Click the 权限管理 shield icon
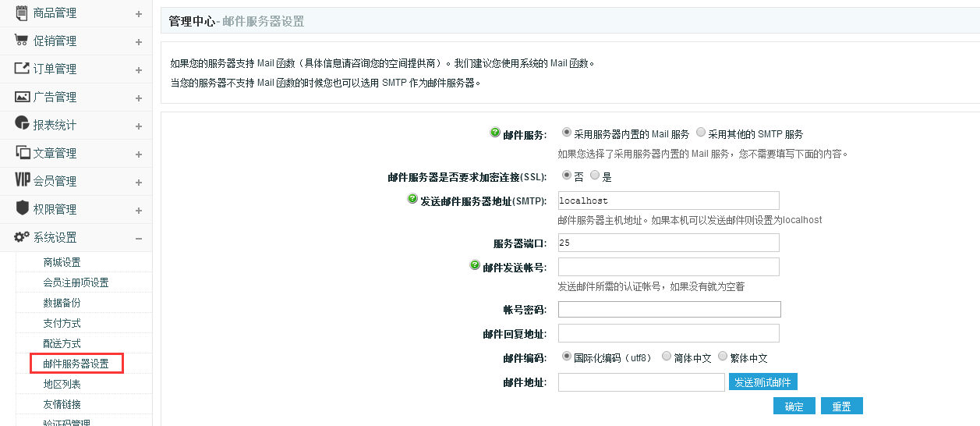This screenshot has height=426, width=980. (x=22, y=208)
